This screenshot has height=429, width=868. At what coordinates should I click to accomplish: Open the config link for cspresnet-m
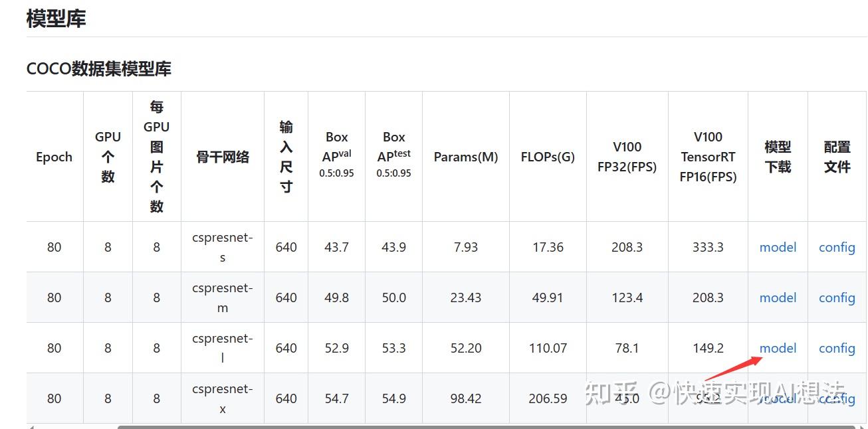pos(837,298)
